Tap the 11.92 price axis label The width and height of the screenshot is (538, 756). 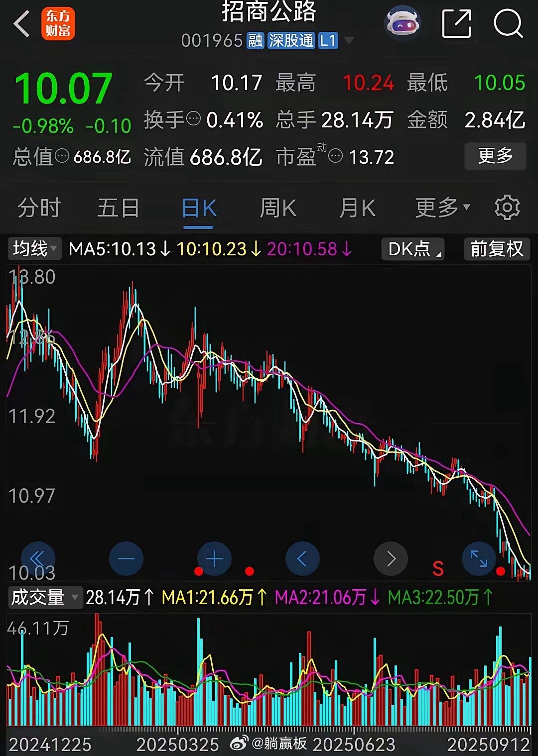coord(32,416)
